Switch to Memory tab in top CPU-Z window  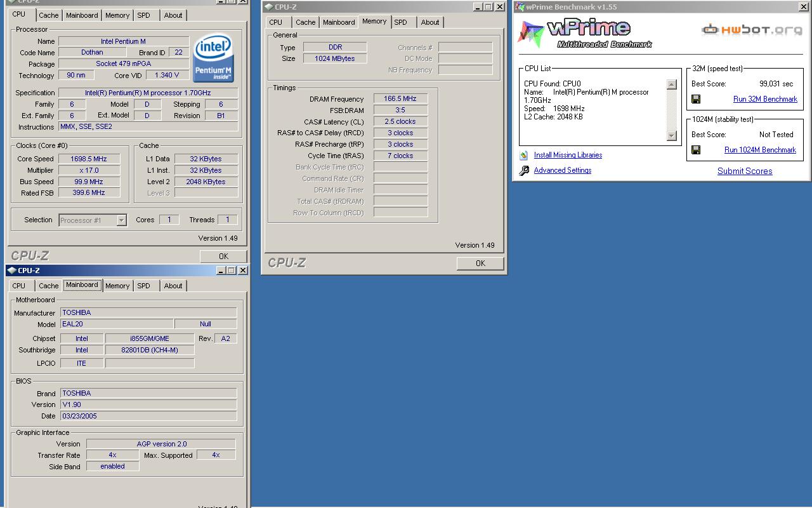tap(117, 15)
